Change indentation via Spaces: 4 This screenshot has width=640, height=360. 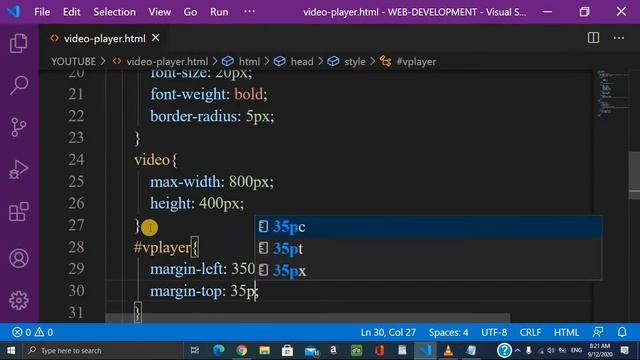click(x=448, y=332)
